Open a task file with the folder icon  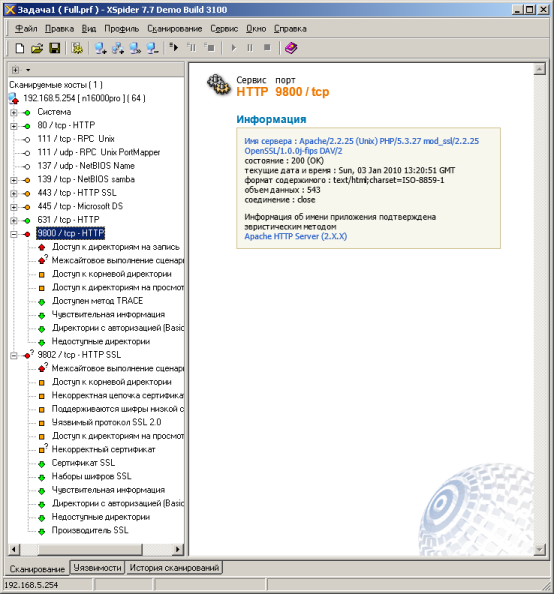37,48
